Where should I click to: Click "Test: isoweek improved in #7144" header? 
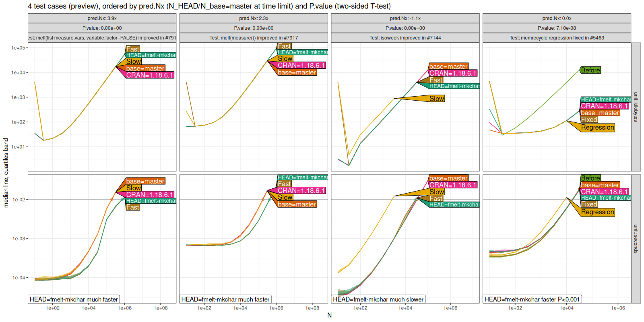point(405,38)
